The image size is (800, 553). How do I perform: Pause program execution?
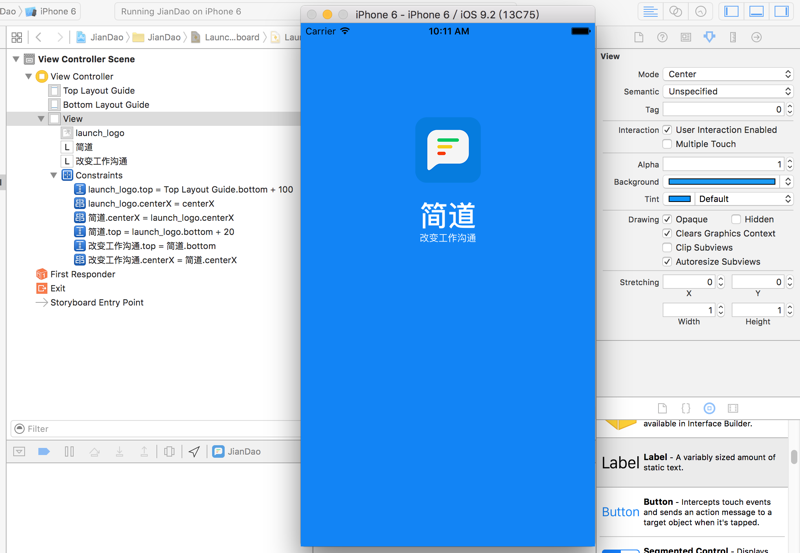tap(69, 451)
